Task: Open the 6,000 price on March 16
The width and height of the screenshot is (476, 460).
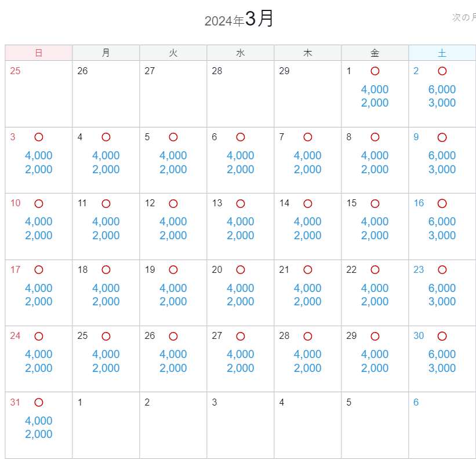Action: [x=442, y=221]
